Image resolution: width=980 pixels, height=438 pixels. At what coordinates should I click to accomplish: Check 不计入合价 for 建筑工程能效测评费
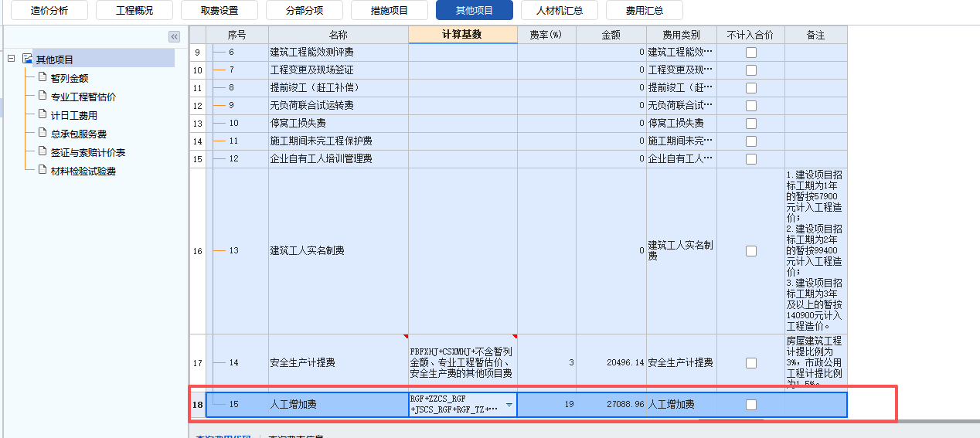pyautogui.click(x=750, y=53)
